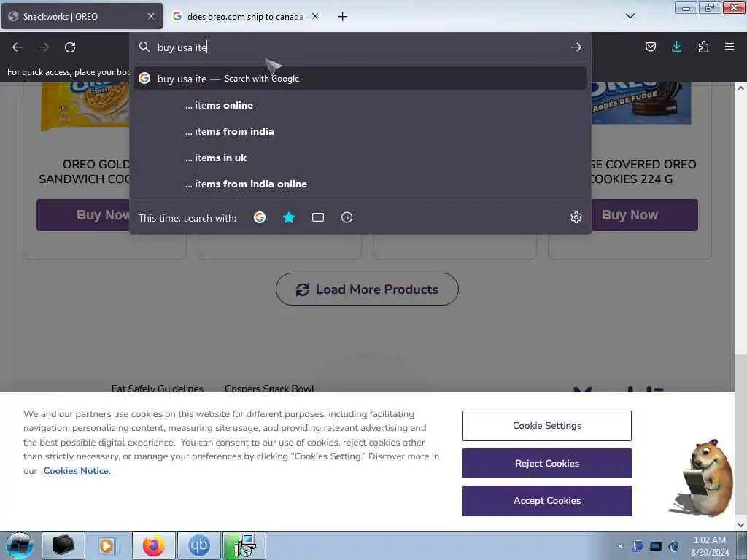Image resolution: width=747 pixels, height=560 pixels.
Task: Open the Cookies Notice link
Action: [76, 471]
